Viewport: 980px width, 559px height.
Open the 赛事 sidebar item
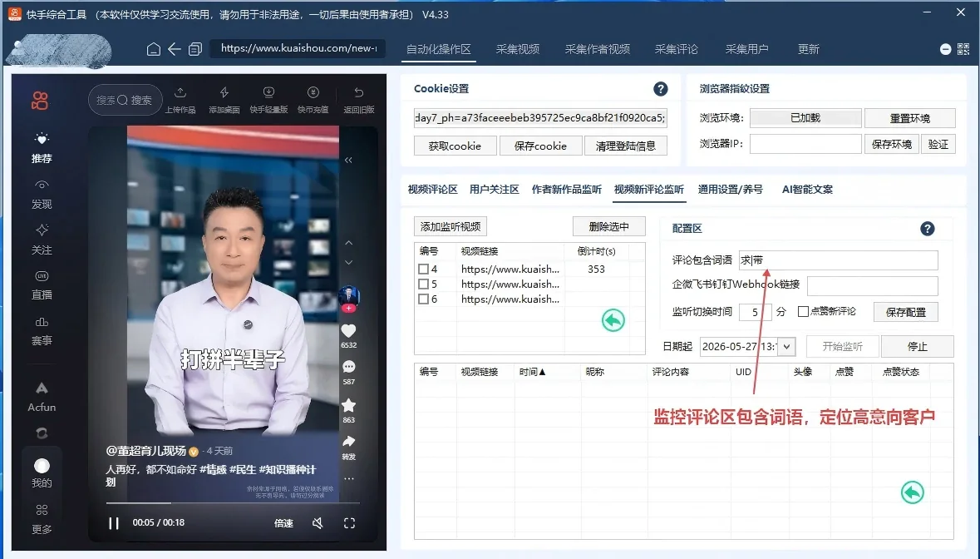42,331
